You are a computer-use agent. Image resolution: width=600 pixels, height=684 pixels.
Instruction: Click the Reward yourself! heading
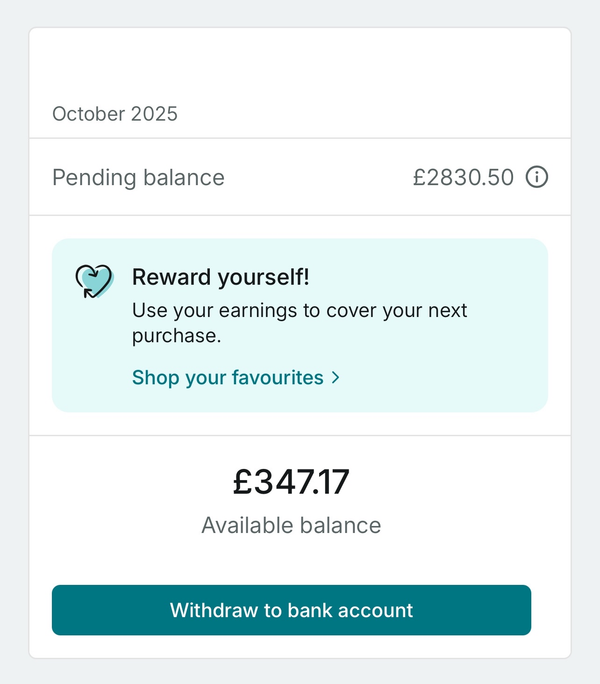coord(221,277)
